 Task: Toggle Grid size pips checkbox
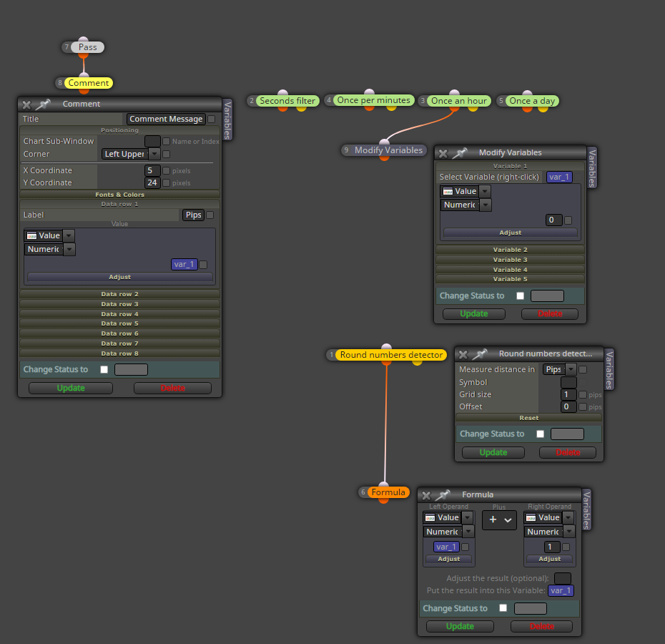pos(583,395)
